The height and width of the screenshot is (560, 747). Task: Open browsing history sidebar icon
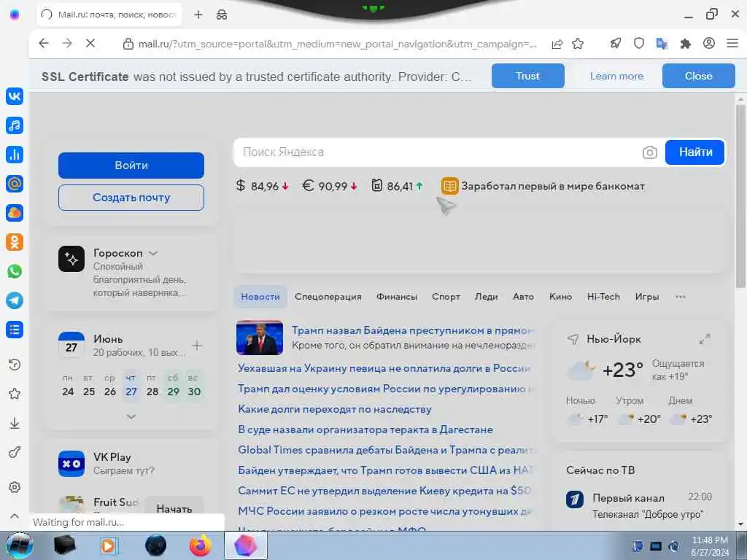click(x=15, y=365)
